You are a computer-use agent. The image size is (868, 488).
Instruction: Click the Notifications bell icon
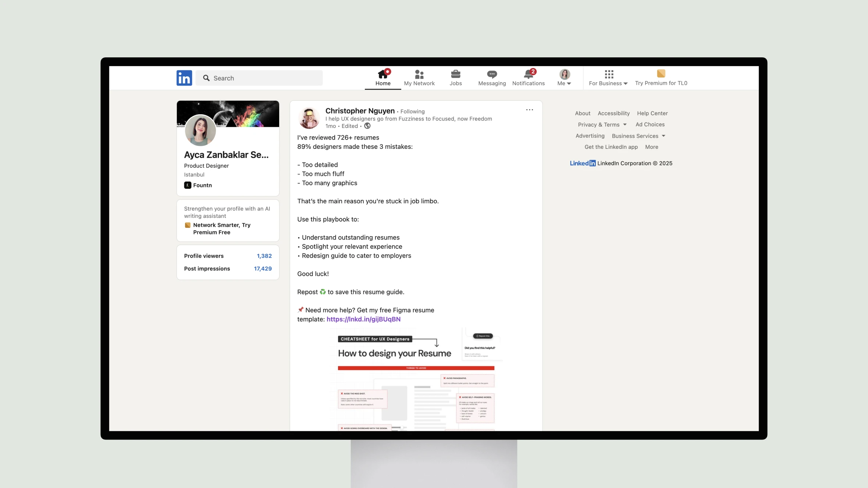click(x=527, y=74)
